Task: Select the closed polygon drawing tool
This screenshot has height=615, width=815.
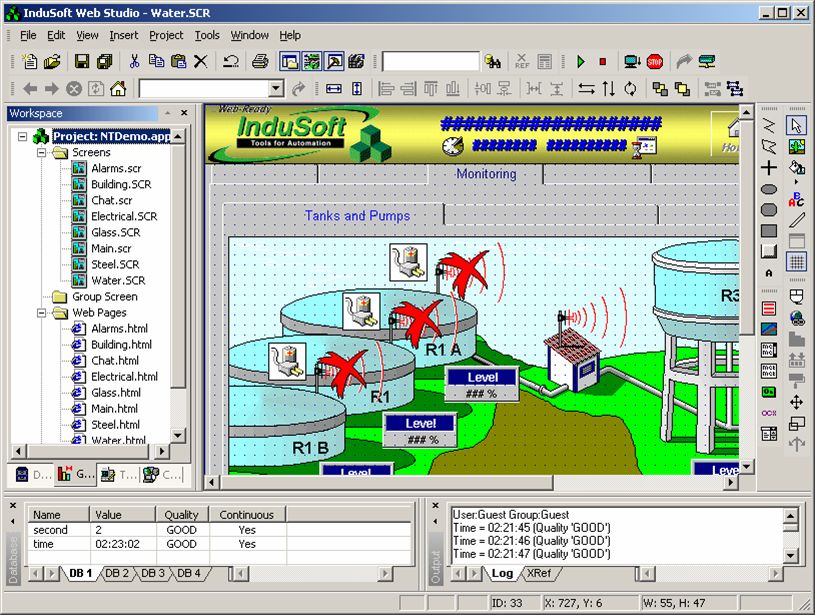Action: (x=769, y=147)
